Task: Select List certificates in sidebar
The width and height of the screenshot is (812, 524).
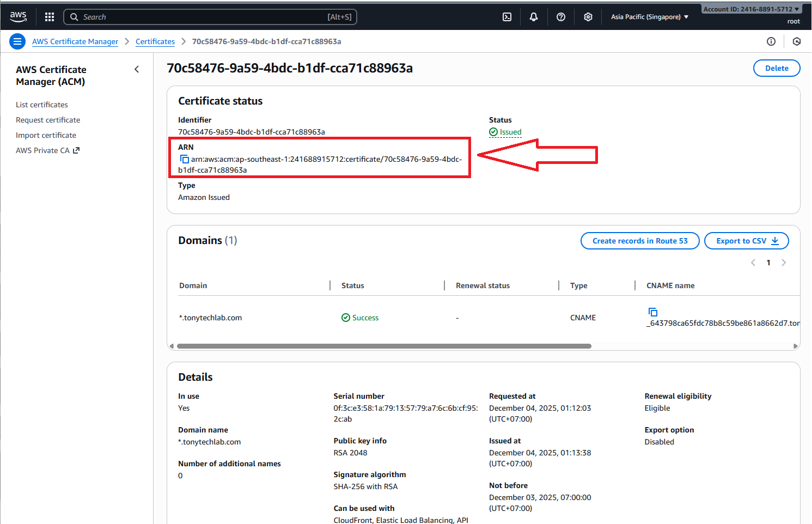Action: tap(42, 105)
